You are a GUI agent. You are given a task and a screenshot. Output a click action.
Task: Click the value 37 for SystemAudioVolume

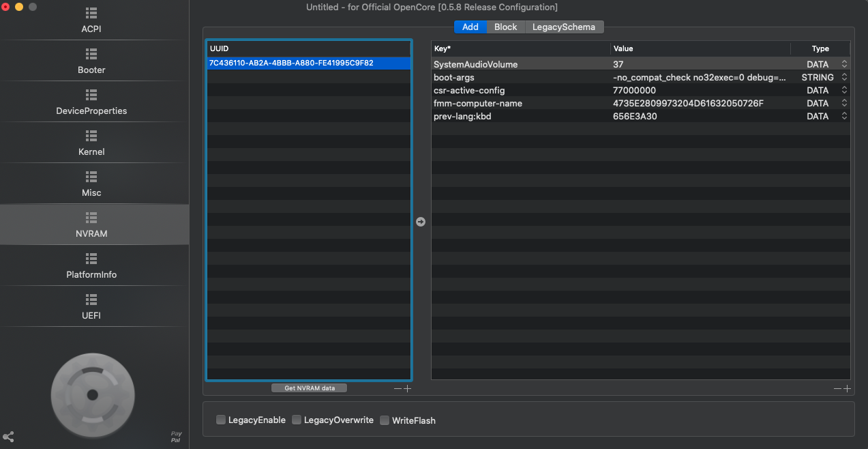(x=618, y=64)
